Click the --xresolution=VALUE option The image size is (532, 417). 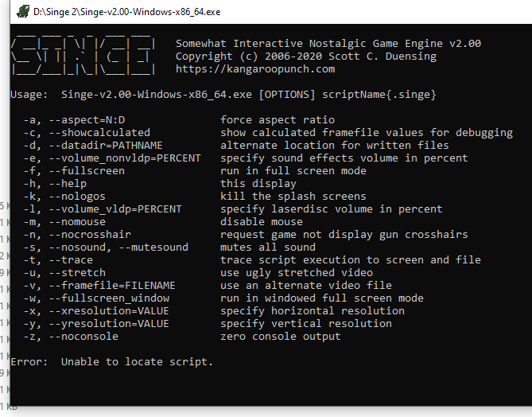(x=109, y=311)
